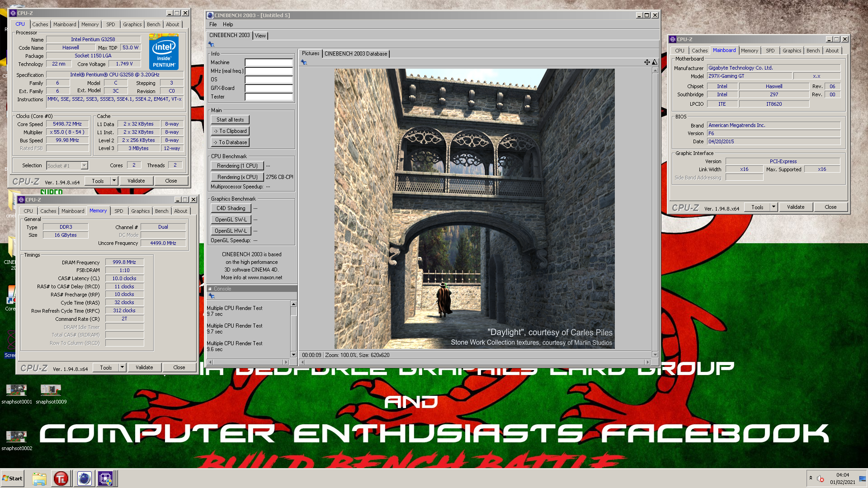Viewport: 868px width, 488px height.
Task: Click the red T application in taskbar
Action: [x=61, y=479]
